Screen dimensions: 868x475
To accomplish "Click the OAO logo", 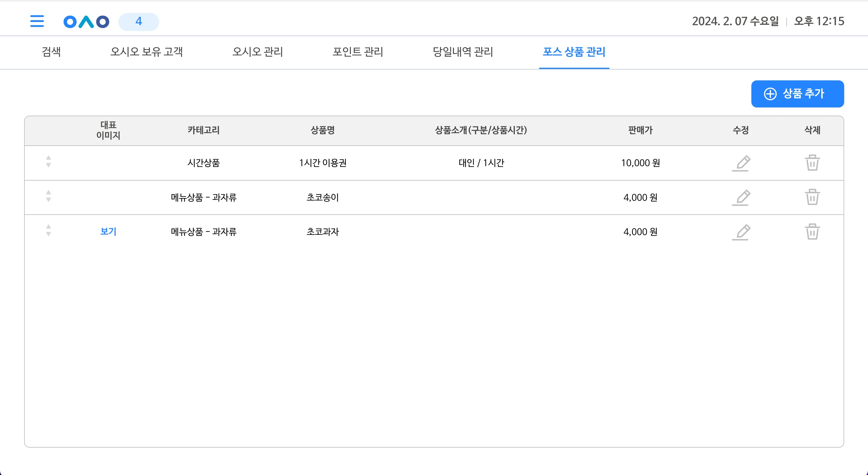I will (86, 22).
